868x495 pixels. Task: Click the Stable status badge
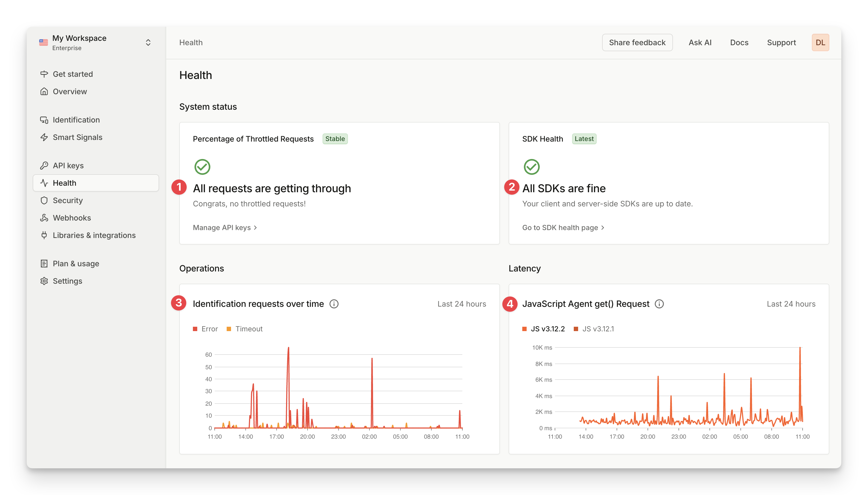click(x=335, y=139)
